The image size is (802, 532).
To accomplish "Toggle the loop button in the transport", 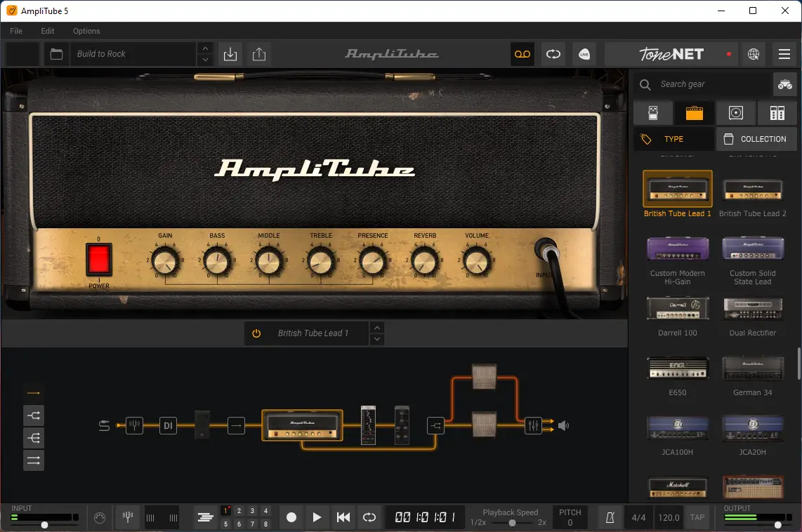I will (369, 518).
